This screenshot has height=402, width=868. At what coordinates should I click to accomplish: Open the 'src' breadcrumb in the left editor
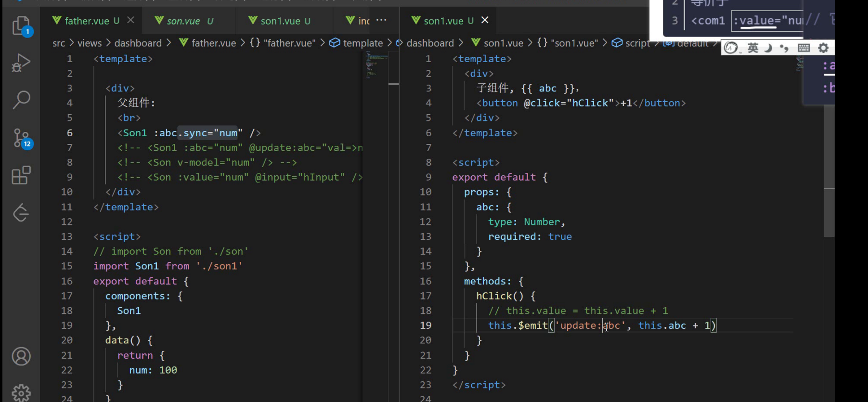pyautogui.click(x=59, y=43)
